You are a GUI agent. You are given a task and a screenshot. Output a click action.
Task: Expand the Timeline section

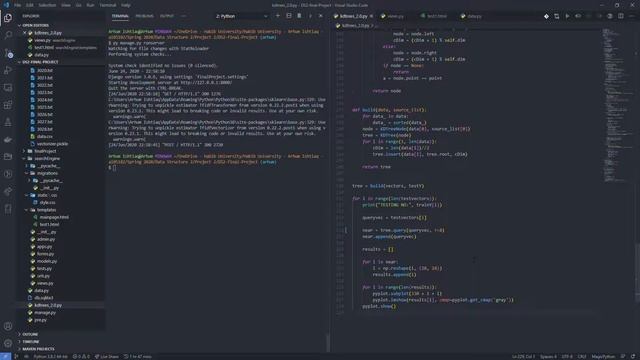60,342
